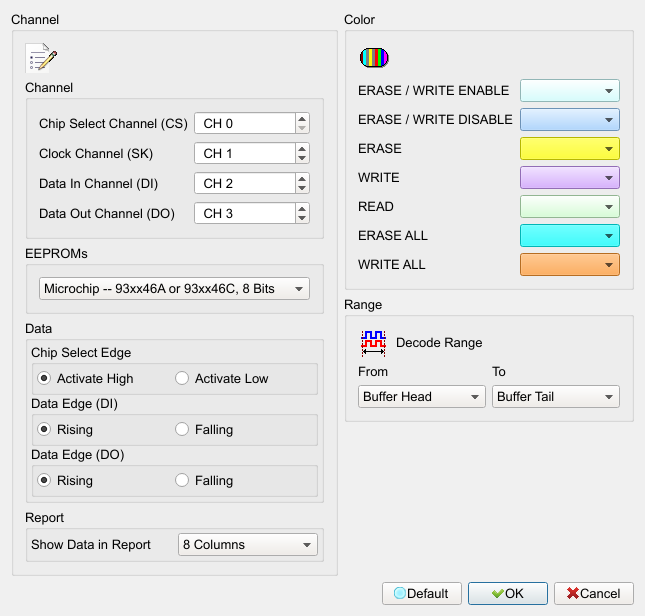Change the purple WRITE color
Image resolution: width=645 pixels, height=616 pixels.
pyautogui.click(x=570, y=178)
